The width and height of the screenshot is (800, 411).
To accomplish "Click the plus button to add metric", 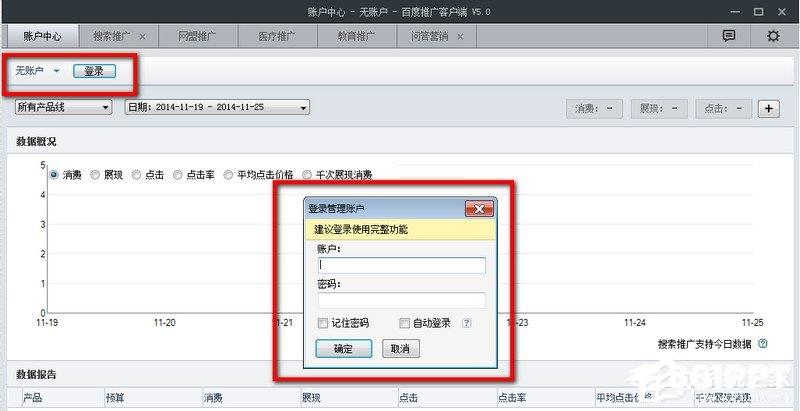I will pyautogui.click(x=768, y=109).
